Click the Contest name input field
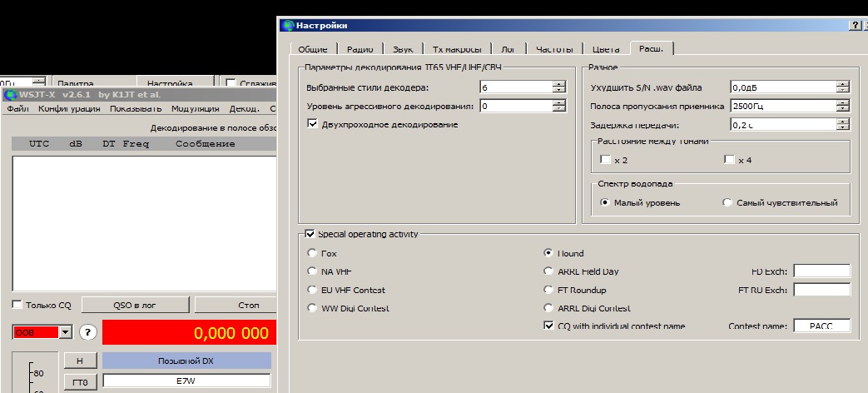The image size is (868, 393). coord(821,326)
